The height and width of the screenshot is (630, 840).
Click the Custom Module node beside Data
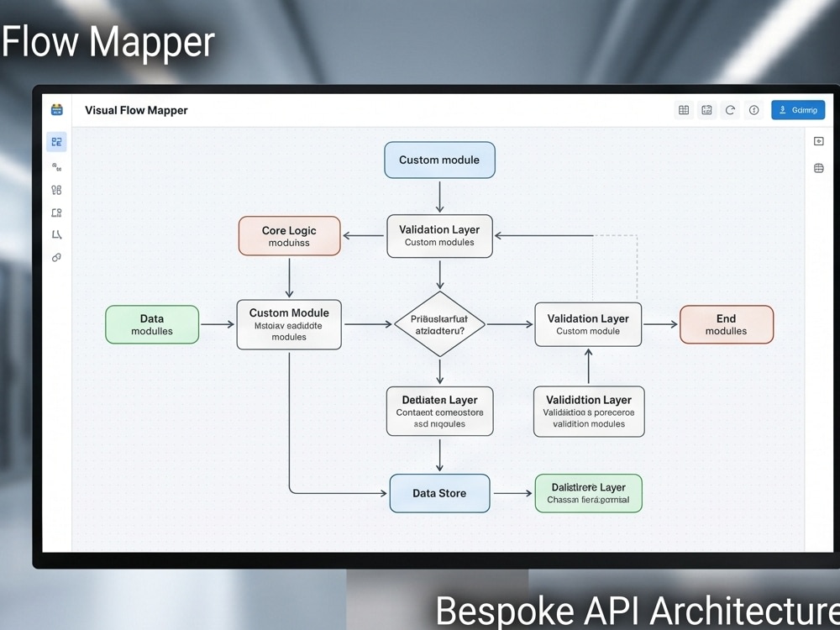point(289,324)
